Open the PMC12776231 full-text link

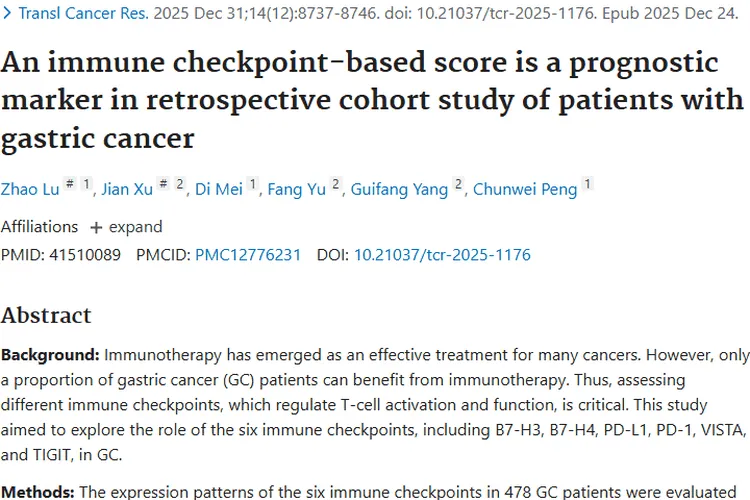[248, 255]
